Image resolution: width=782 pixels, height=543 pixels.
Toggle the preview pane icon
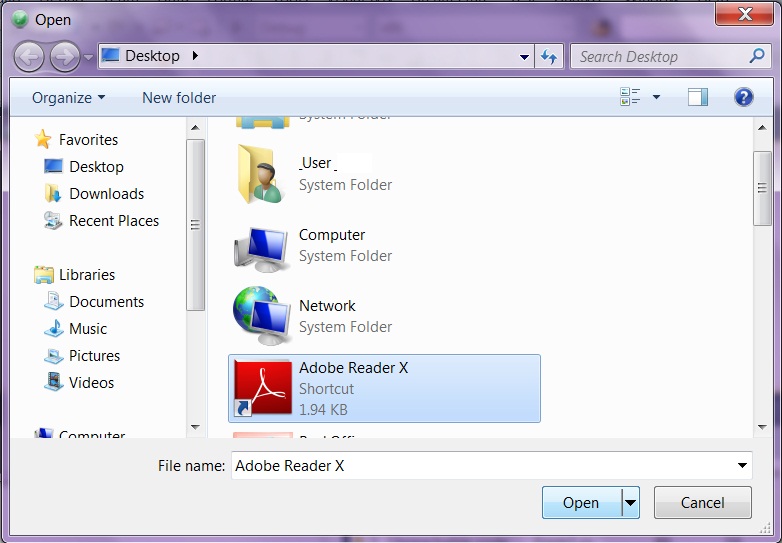point(698,97)
